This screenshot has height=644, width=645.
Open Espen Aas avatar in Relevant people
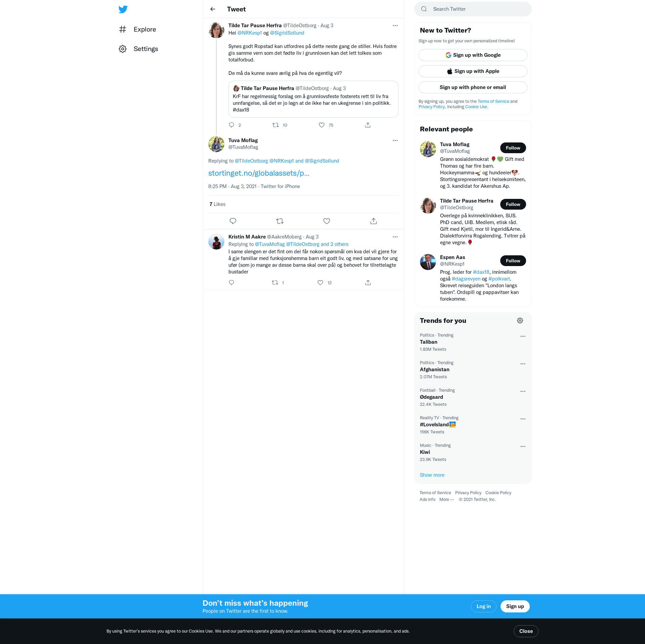pyautogui.click(x=428, y=262)
